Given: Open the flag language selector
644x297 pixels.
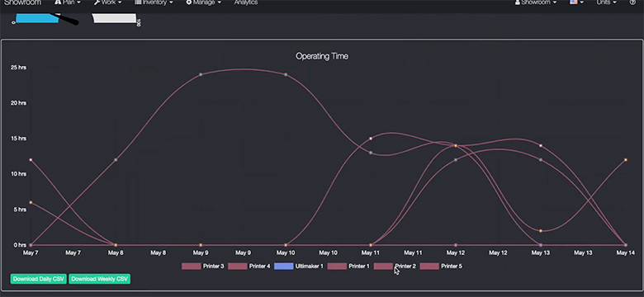Looking at the screenshot, I should (x=576, y=2).
